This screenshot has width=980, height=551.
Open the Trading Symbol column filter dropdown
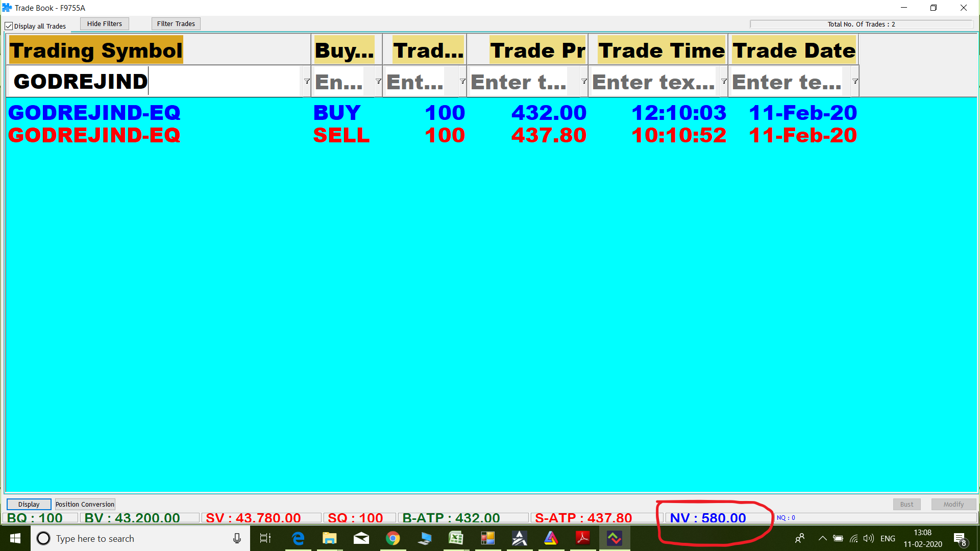(307, 82)
